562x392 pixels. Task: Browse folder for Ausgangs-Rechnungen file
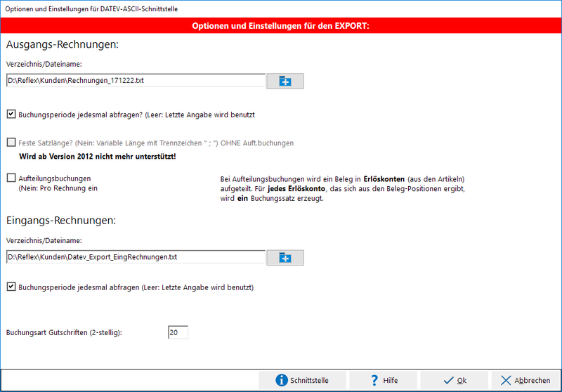(x=285, y=81)
